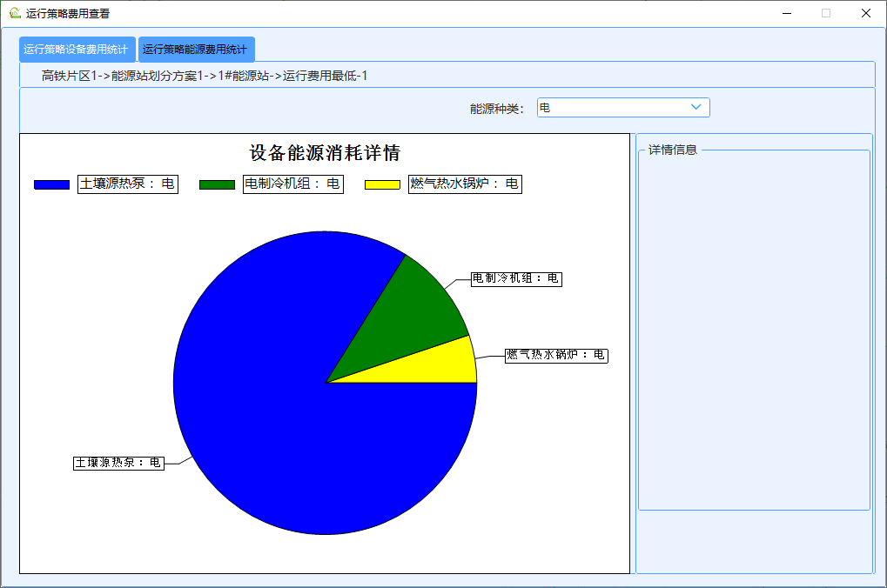Click the blue 土壤源热泵 legend swatch
The height and width of the screenshot is (588, 887).
pyautogui.click(x=51, y=184)
